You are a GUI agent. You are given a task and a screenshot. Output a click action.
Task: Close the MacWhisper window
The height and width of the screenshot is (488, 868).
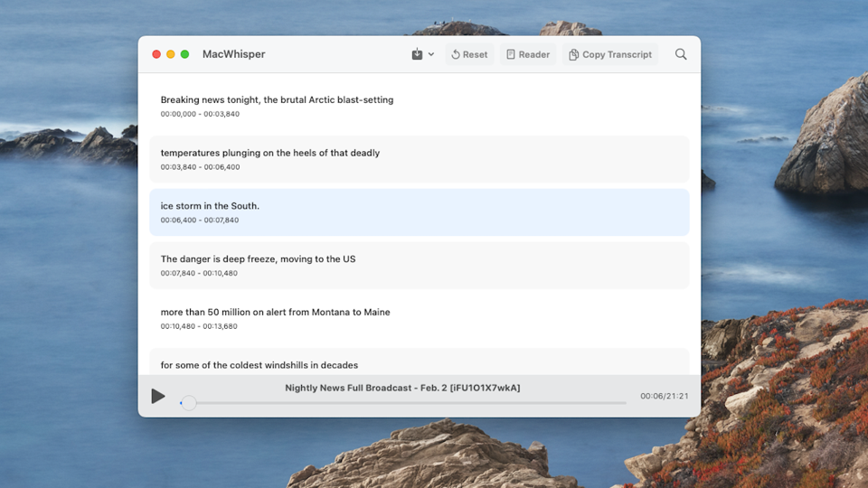tap(156, 54)
